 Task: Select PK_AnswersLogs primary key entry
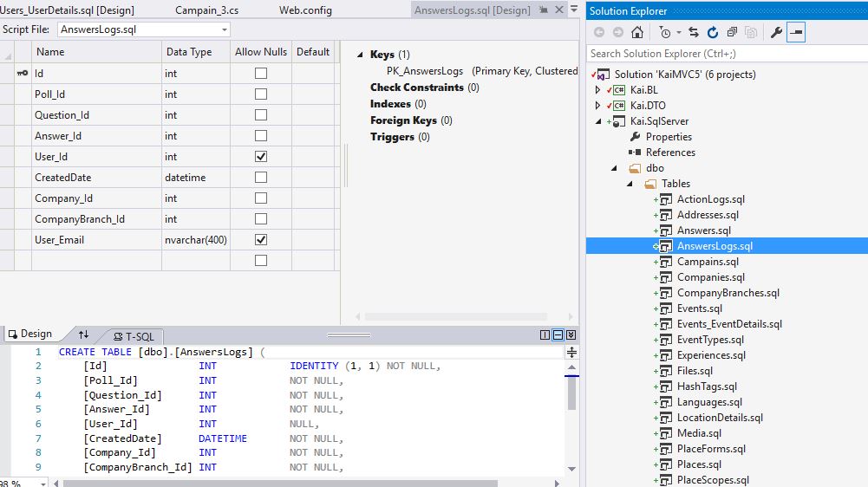pos(425,71)
